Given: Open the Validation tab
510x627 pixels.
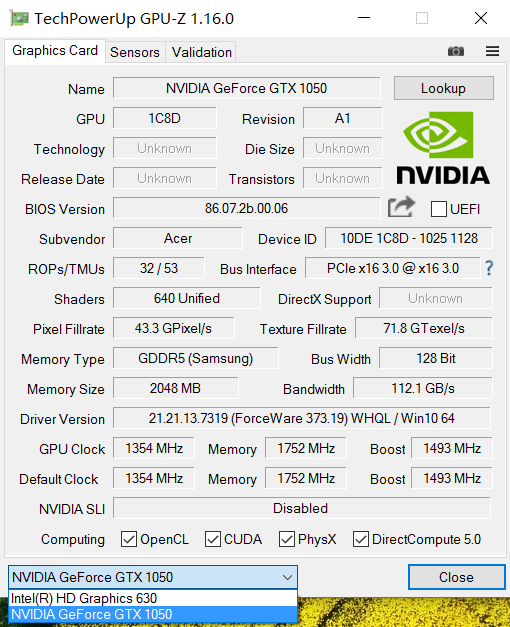Looking at the screenshot, I should click(x=202, y=52).
